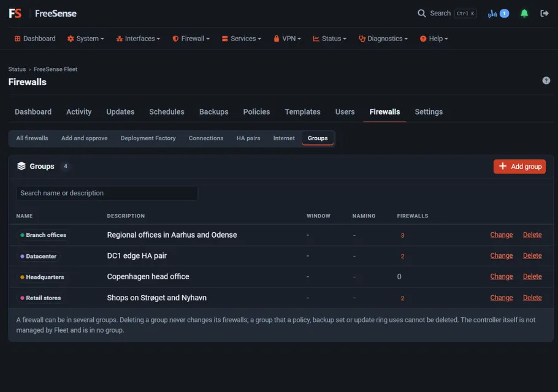The height and width of the screenshot is (392, 558).
Task: Switch to the Policies tab
Action: pyautogui.click(x=256, y=111)
